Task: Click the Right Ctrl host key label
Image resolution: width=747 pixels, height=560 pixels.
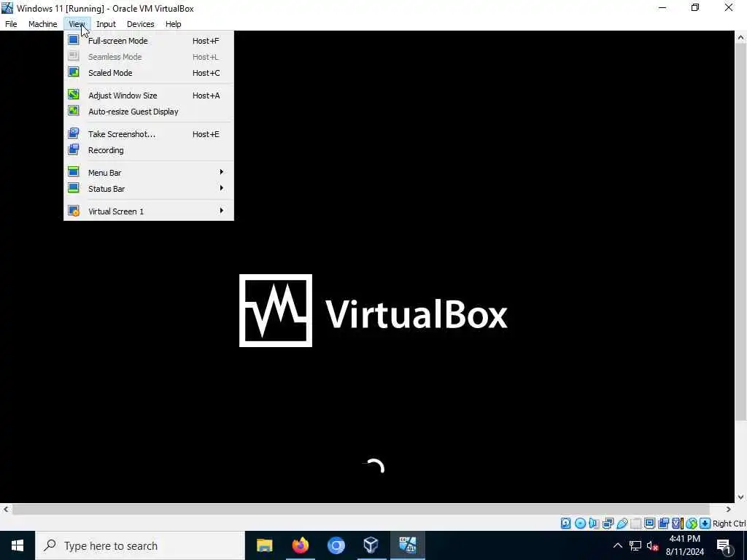Action: coord(729,524)
